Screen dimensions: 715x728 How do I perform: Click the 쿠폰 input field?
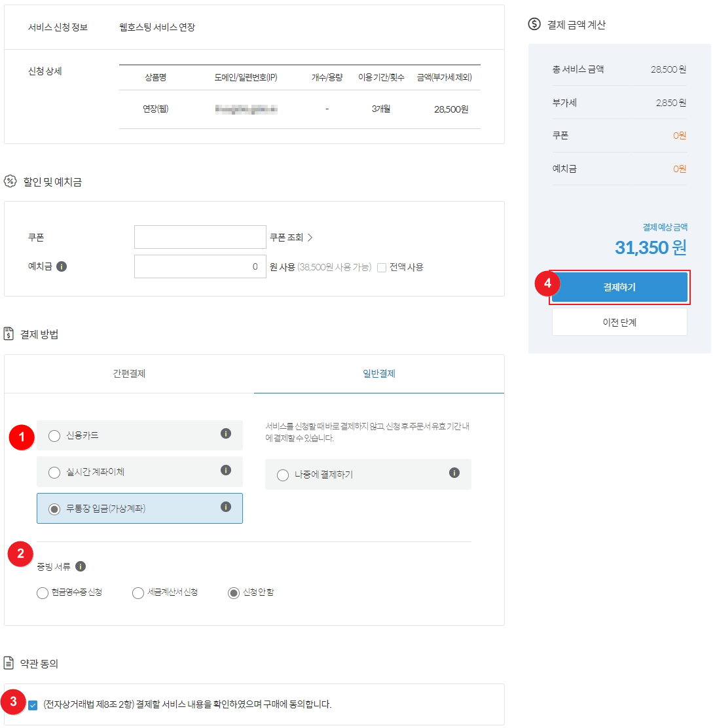coord(200,237)
